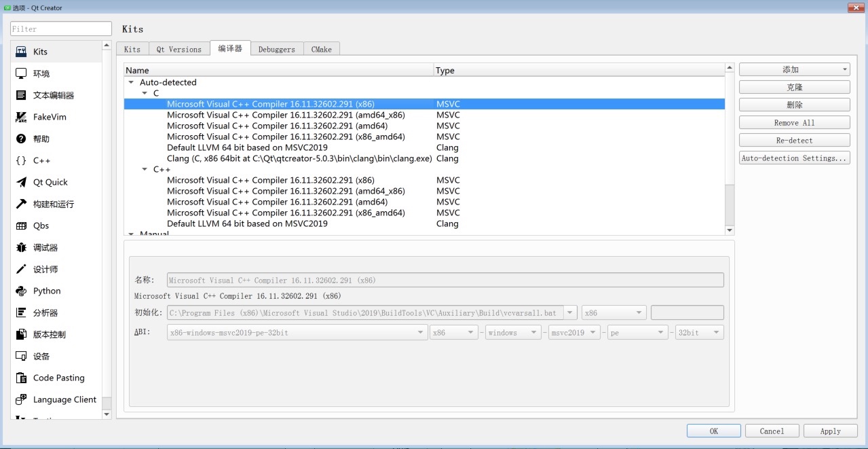Viewport: 868px width, 449px height.
Task: Select the Qbs box icon
Action: tap(21, 226)
